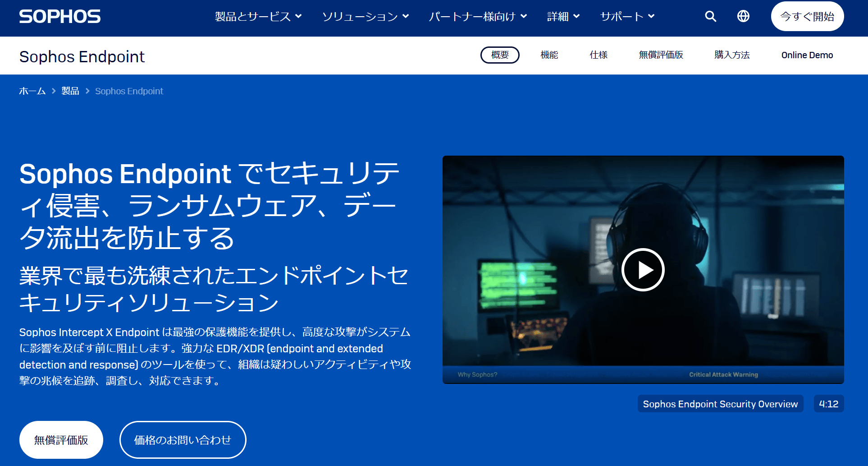Select the 概要 tab
The height and width of the screenshot is (466, 868).
pos(500,55)
